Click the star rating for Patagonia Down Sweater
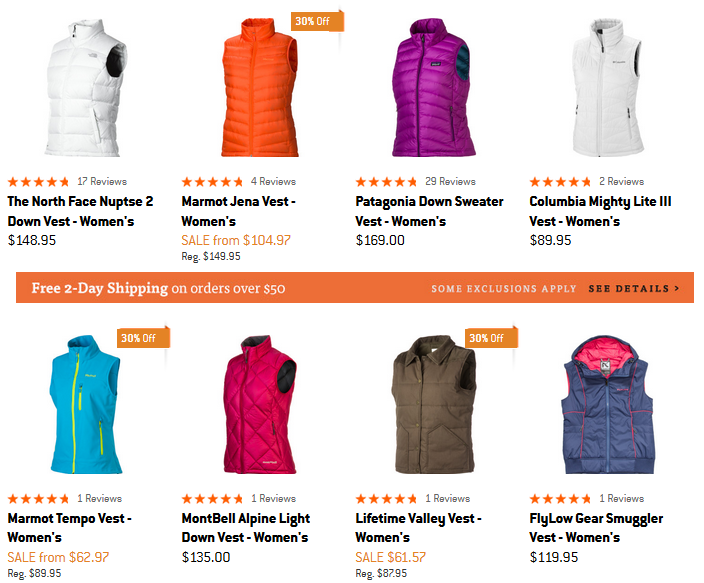 [x=387, y=182]
